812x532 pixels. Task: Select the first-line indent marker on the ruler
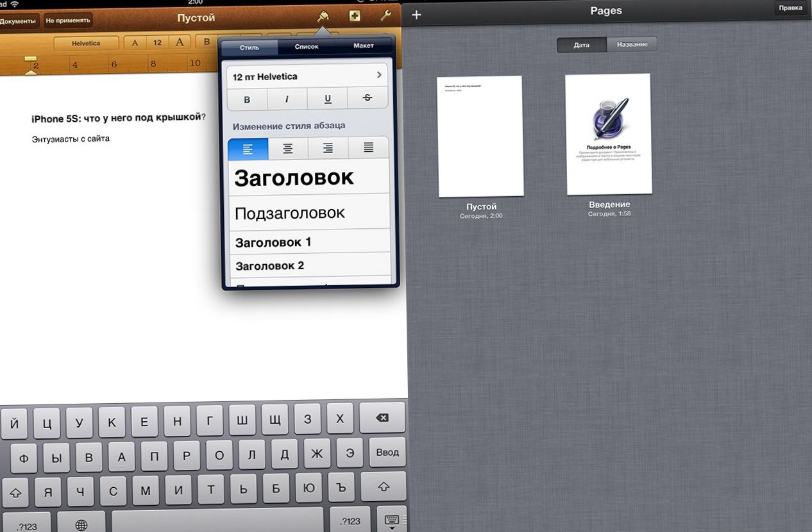pos(30,60)
